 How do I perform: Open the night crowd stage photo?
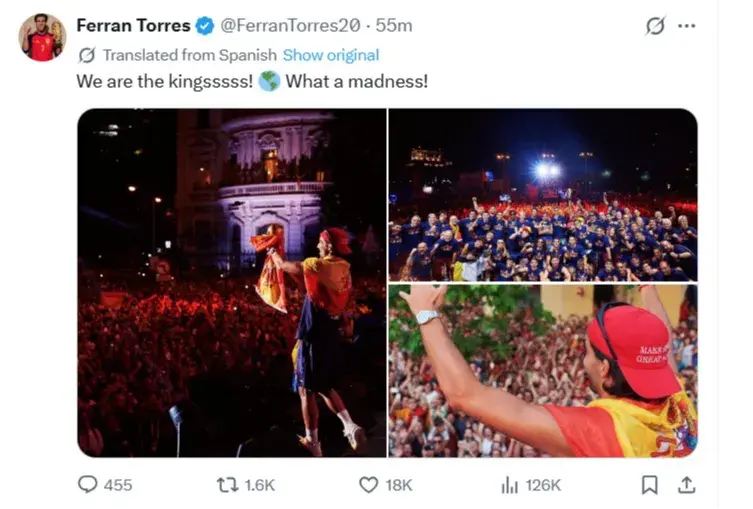(232, 283)
